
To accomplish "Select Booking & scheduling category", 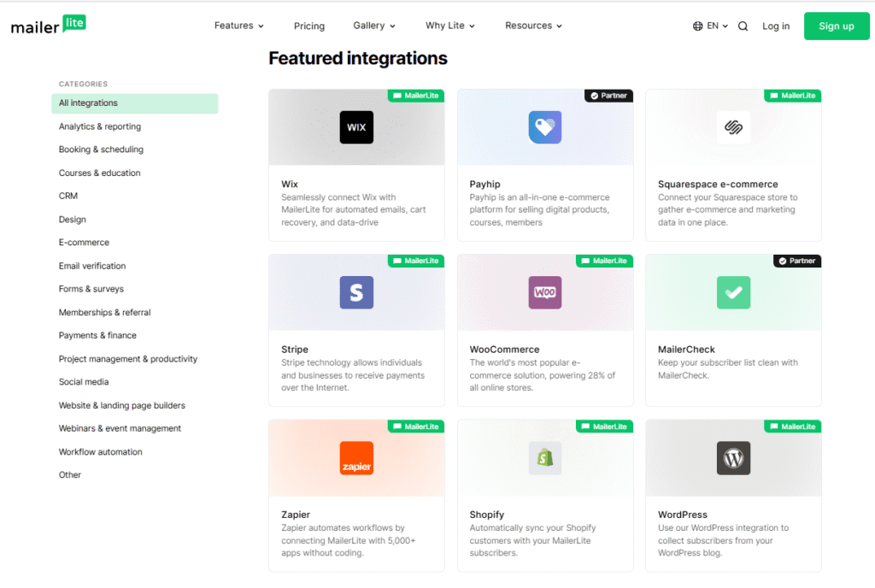I will [101, 150].
